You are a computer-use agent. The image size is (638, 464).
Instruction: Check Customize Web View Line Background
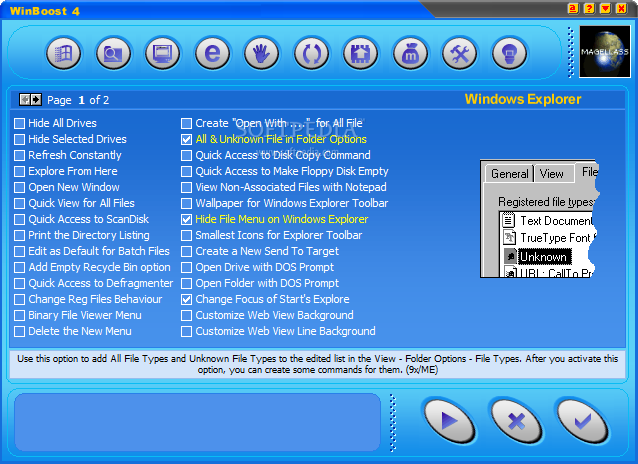(x=186, y=332)
